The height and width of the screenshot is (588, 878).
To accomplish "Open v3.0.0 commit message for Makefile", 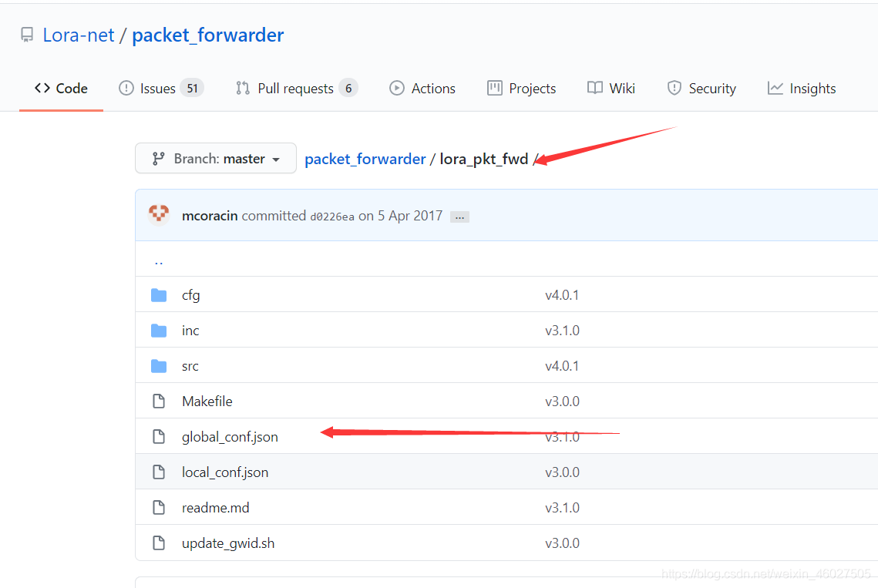I will (x=562, y=402).
